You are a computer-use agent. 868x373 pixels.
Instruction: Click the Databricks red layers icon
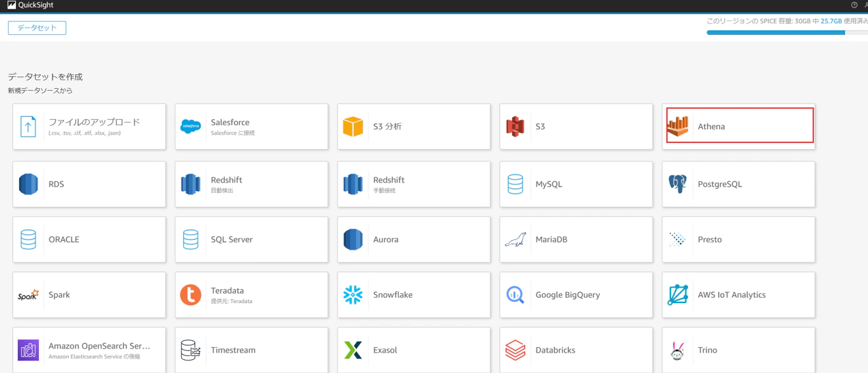coord(515,350)
